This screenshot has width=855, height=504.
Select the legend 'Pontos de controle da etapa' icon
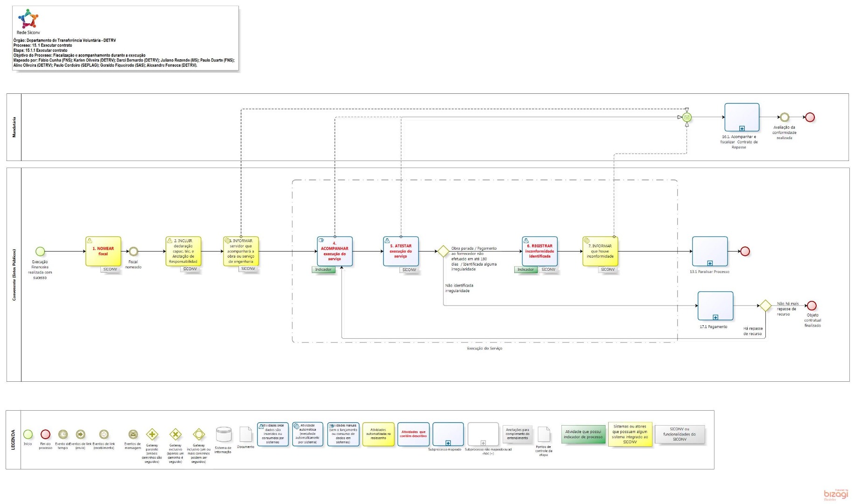544,434
